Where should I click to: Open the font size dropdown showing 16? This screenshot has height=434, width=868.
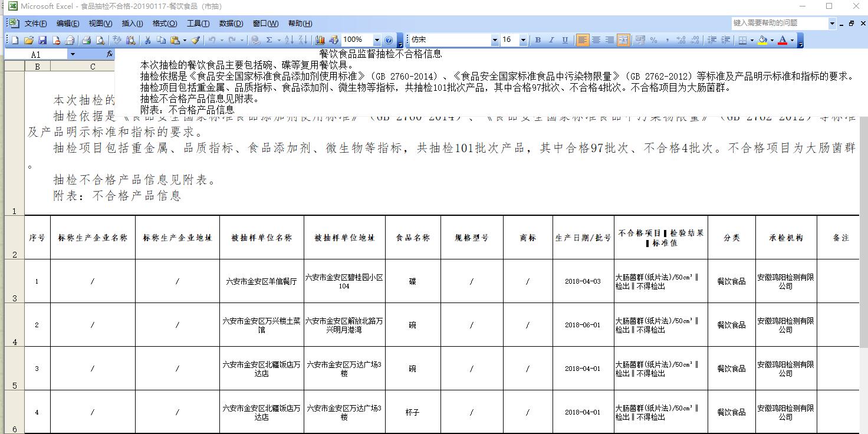(x=523, y=40)
